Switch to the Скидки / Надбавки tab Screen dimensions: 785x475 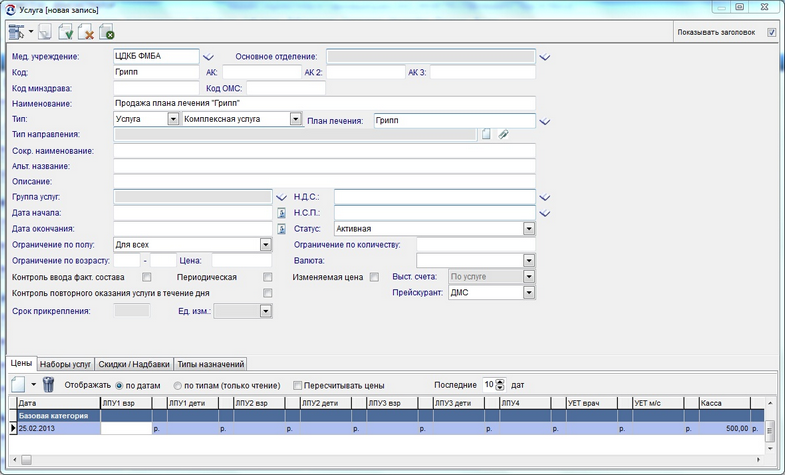point(134,364)
